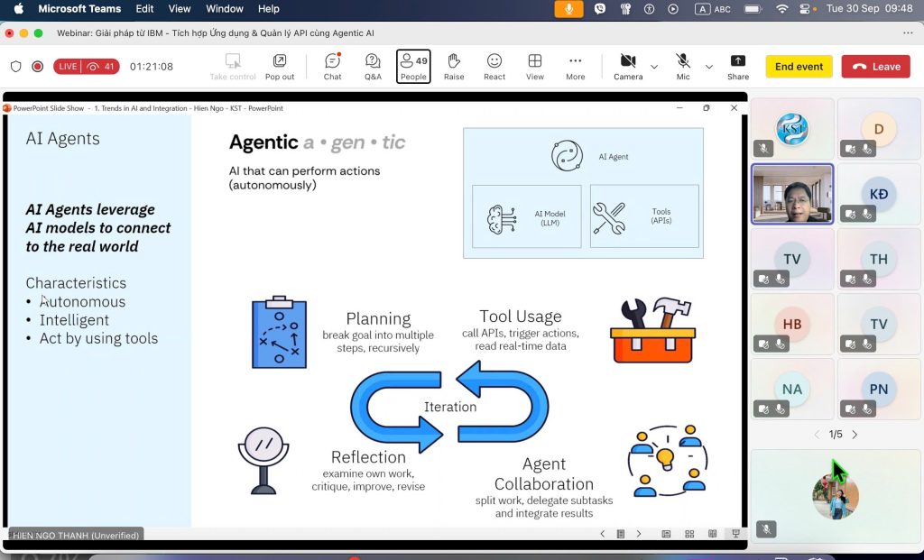The height and width of the screenshot is (560, 924).
Task: Pop out the shared content
Action: tap(280, 66)
